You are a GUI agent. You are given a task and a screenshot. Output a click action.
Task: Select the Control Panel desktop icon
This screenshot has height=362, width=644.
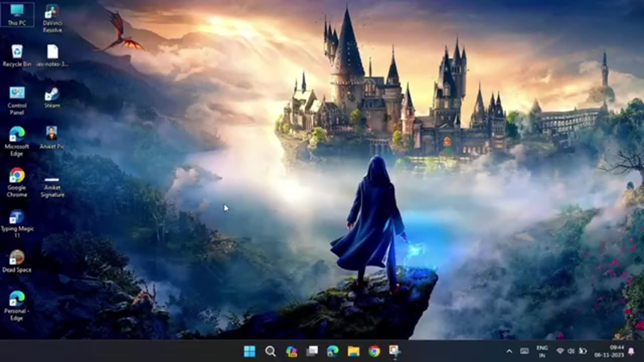(x=17, y=100)
